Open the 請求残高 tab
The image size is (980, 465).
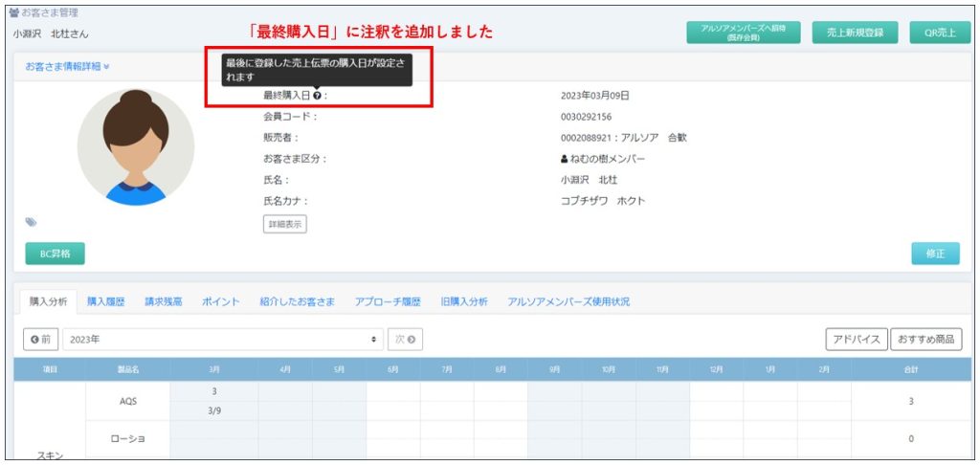point(164,301)
